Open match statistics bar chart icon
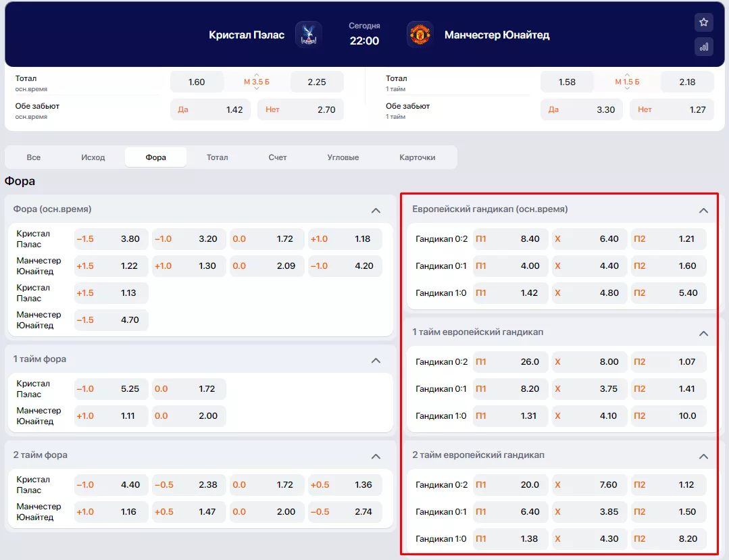The height and width of the screenshot is (560, 729). 703,47
